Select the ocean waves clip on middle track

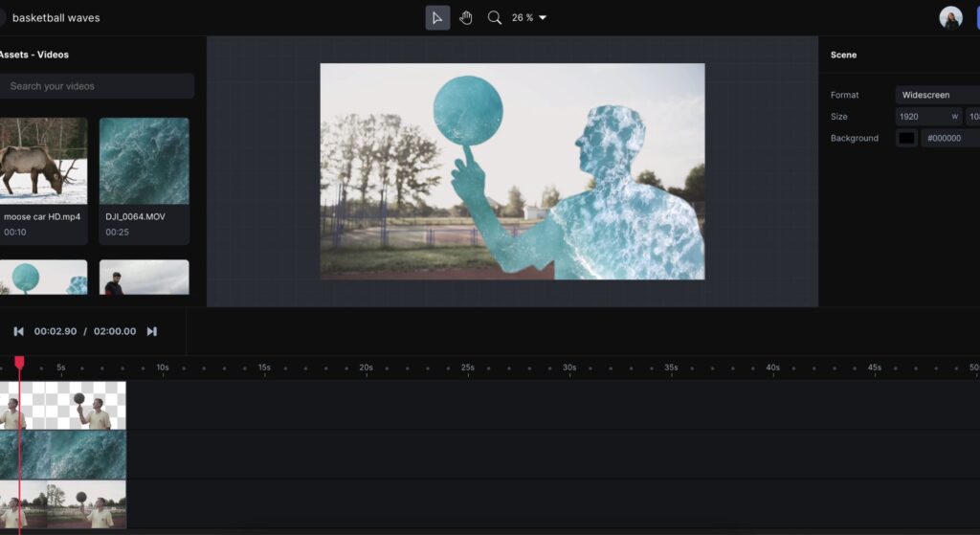(63, 455)
